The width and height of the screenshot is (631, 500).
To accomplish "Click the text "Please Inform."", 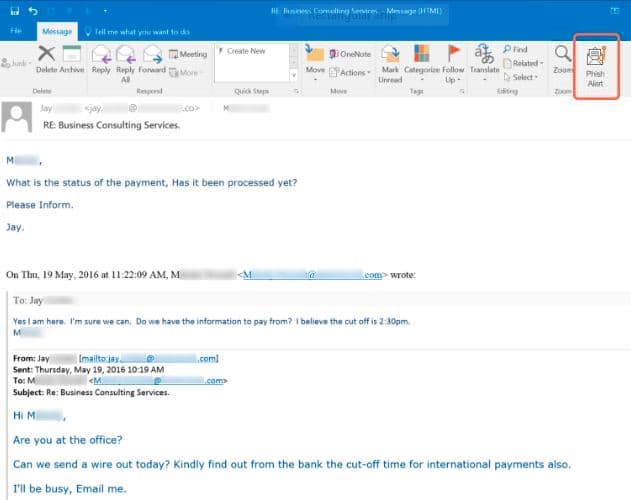I will [40, 205].
